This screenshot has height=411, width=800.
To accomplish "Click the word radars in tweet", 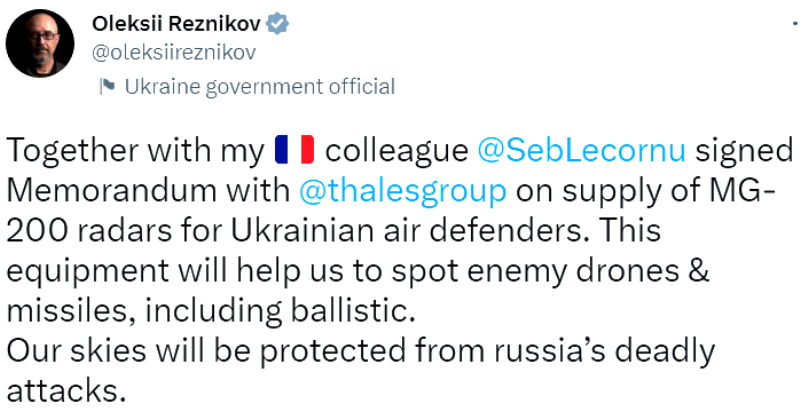I will pos(129,229).
